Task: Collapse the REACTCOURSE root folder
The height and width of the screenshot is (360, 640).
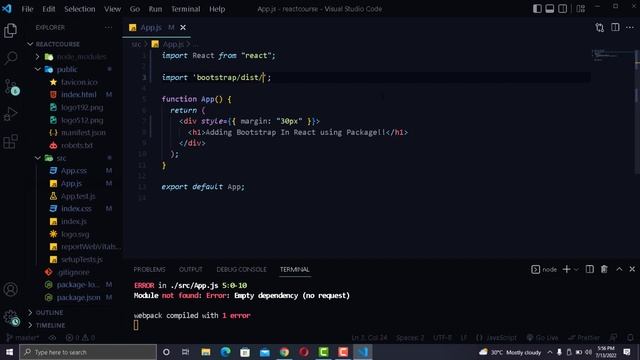Action: pyautogui.click(x=30, y=44)
